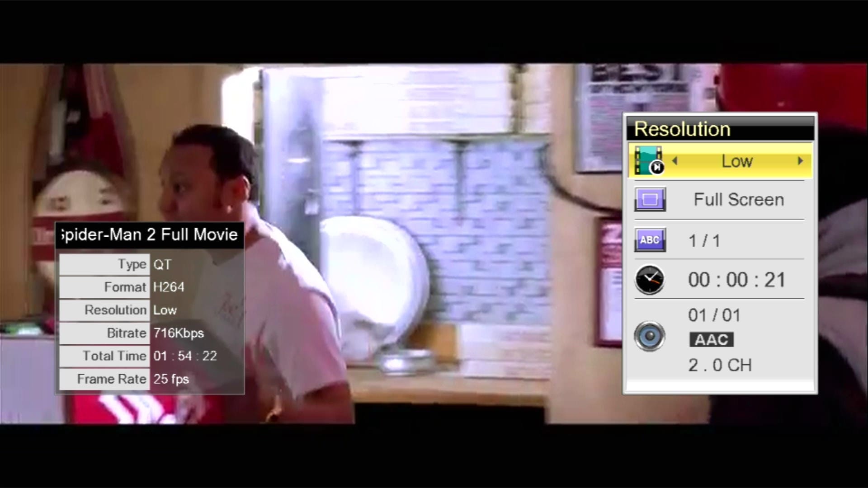Viewport: 868px width, 488px height.
Task: Click the Low value in info panel
Action: pyautogui.click(x=165, y=310)
